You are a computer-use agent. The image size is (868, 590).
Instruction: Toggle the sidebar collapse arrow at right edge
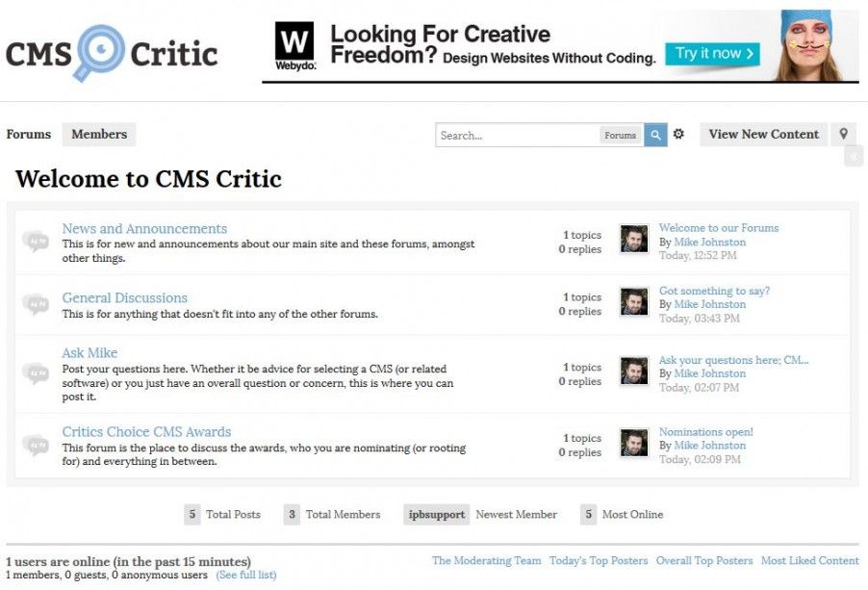click(854, 157)
